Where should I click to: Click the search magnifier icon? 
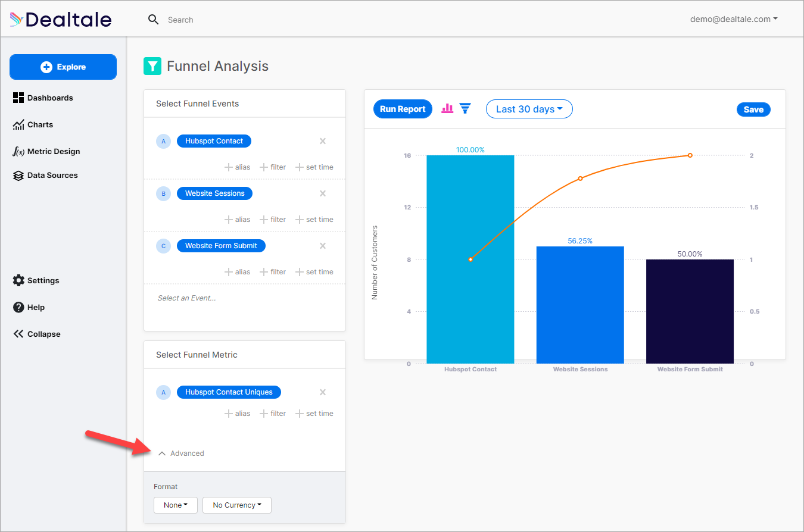click(153, 20)
